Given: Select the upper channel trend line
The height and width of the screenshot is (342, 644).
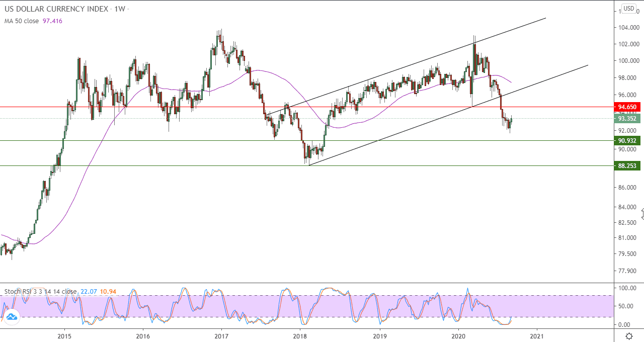Looking at the screenshot, I should (407, 66).
